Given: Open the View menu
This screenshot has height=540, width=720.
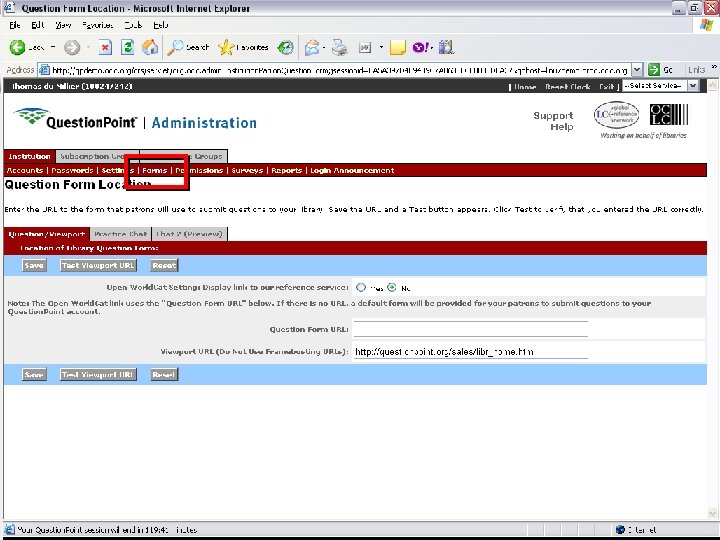Looking at the screenshot, I should pyautogui.click(x=63, y=25).
